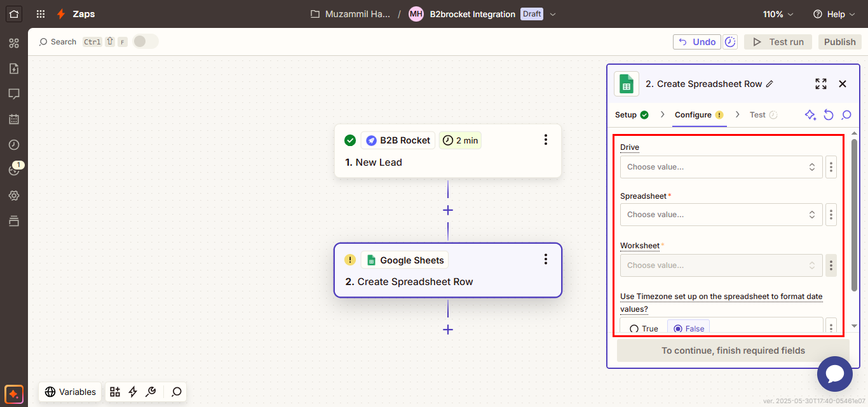
Task: Expand the 110% zoom level dropdown
Action: [778, 14]
